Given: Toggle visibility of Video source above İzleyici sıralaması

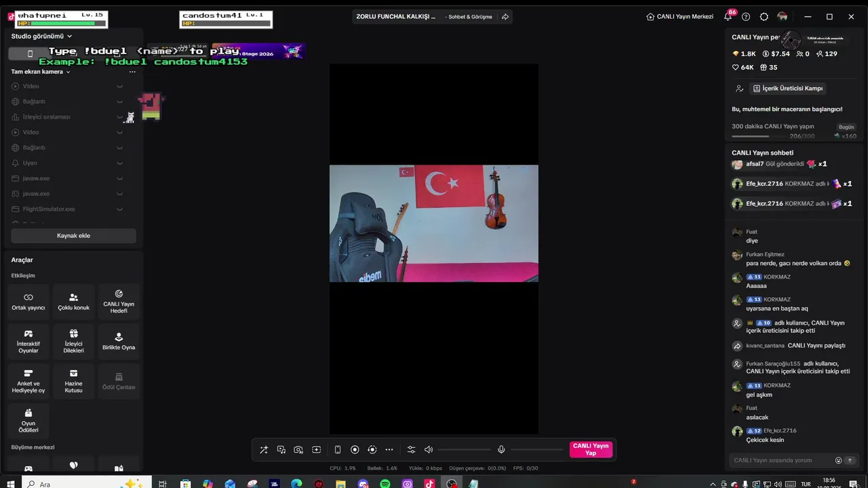Looking at the screenshot, I should click(119, 86).
